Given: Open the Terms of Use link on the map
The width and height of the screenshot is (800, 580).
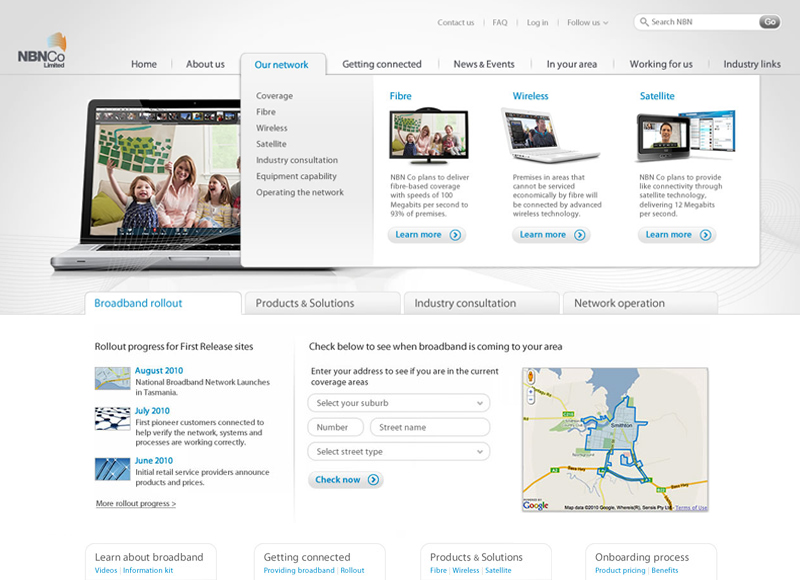Looking at the screenshot, I should [689, 507].
